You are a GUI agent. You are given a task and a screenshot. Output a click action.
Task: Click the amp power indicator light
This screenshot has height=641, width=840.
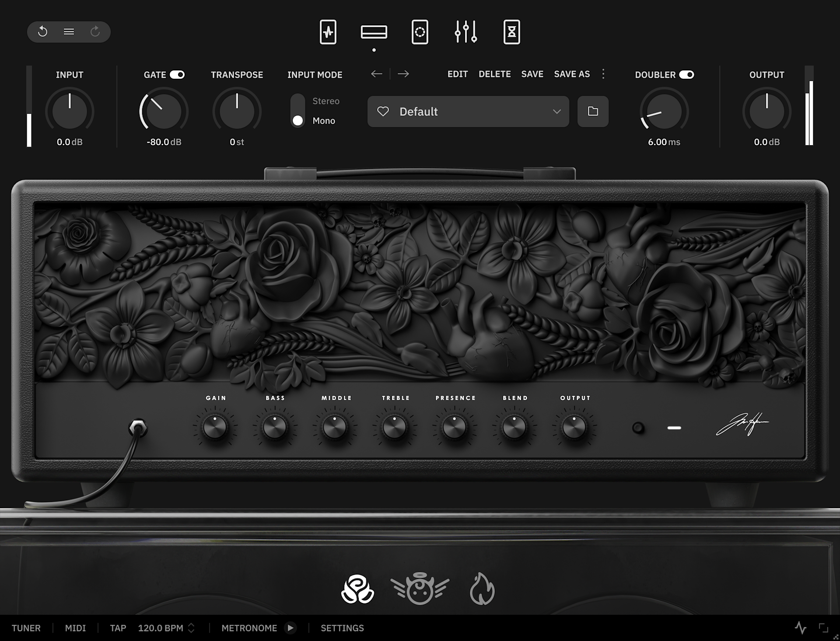pyautogui.click(x=674, y=428)
